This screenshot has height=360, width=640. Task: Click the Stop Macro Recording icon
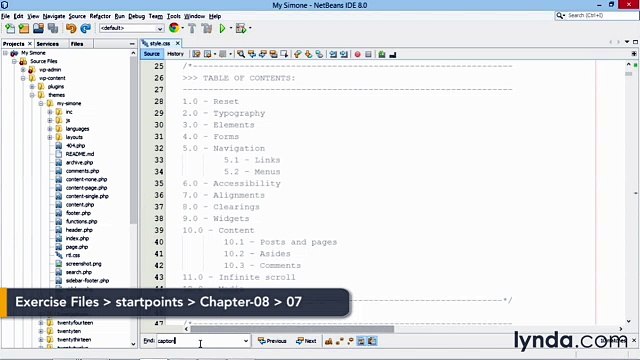[368, 54]
